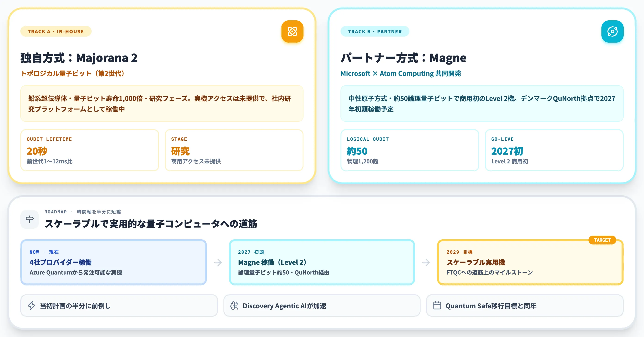
Task: Click the ROADMAP · 時間軸を半分に短縮 label
Action: coord(83,212)
